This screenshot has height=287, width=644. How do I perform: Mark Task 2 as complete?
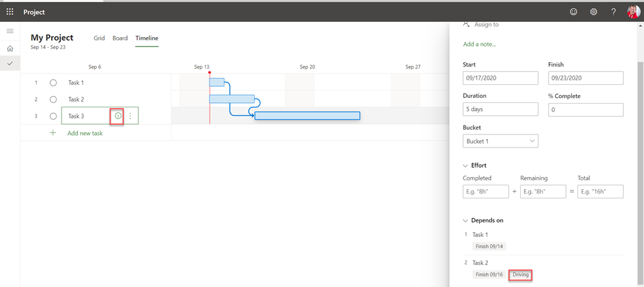53,99
